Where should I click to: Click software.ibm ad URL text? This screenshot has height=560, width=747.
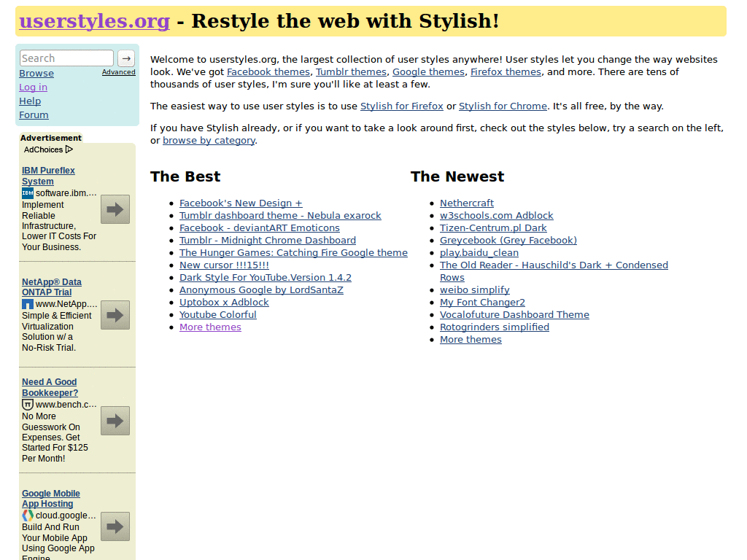pos(66,193)
